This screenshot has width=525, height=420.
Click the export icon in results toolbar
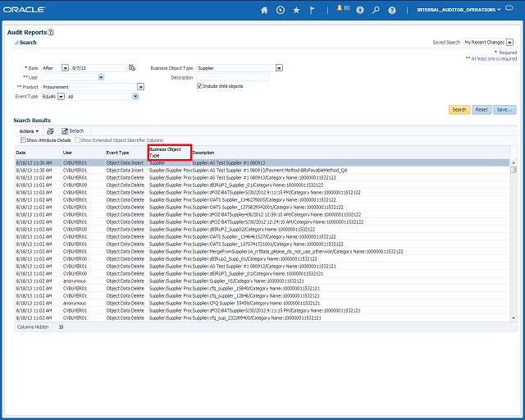coord(50,131)
